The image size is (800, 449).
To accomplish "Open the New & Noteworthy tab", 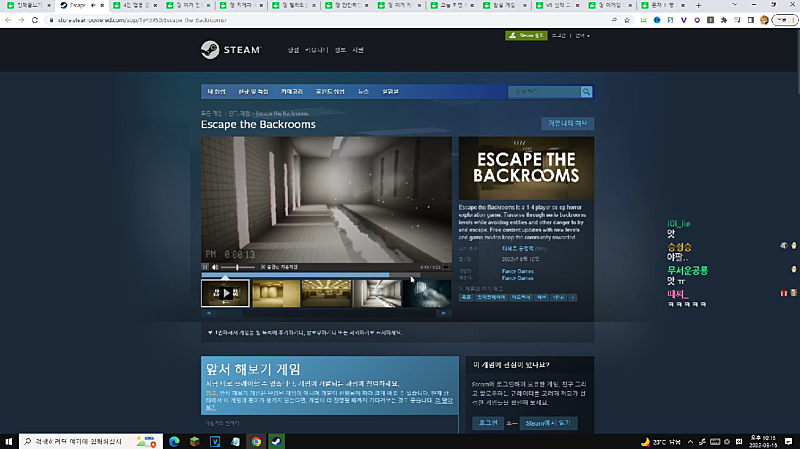I will click(x=253, y=92).
